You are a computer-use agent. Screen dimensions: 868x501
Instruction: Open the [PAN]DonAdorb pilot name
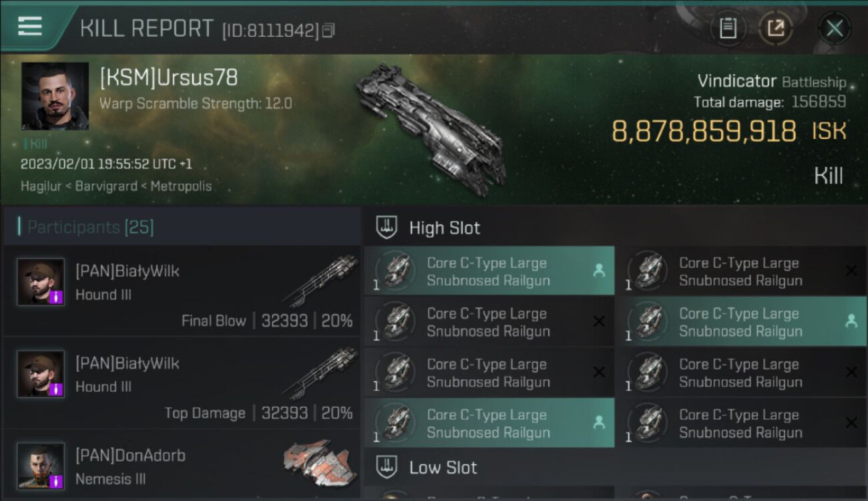coord(130,456)
